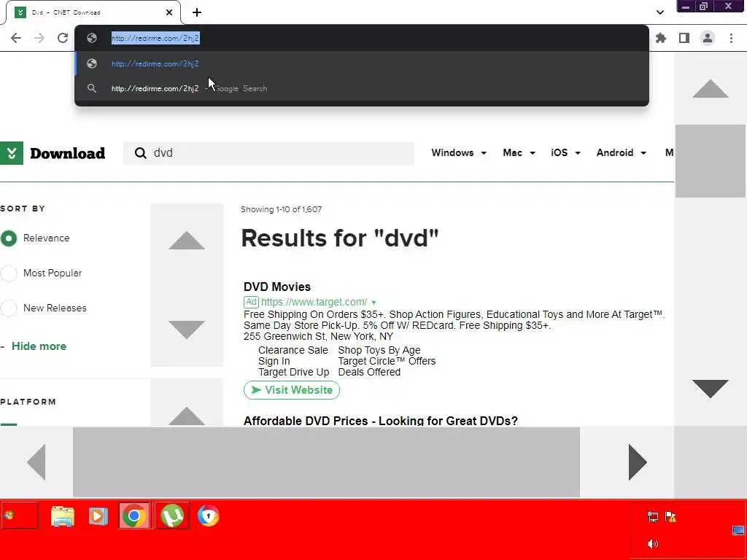The height and width of the screenshot is (560, 747).
Task: Expand the Windows menu
Action: [x=459, y=153]
